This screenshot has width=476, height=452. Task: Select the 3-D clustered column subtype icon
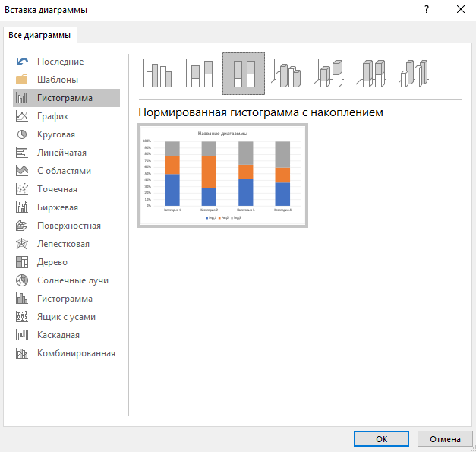pos(287,74)
